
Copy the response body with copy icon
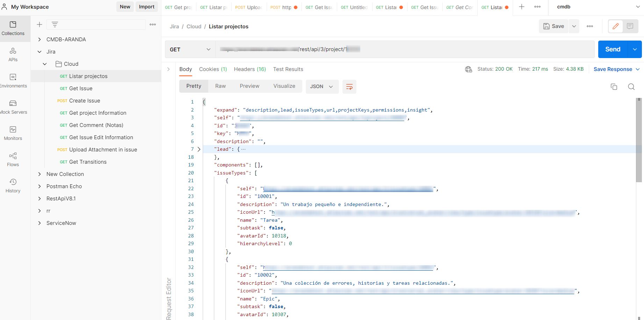click(x=614, y=87)
